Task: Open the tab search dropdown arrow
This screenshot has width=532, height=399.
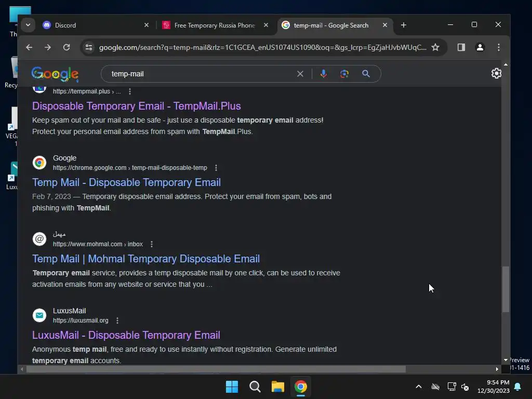Action: pos(28,25)
